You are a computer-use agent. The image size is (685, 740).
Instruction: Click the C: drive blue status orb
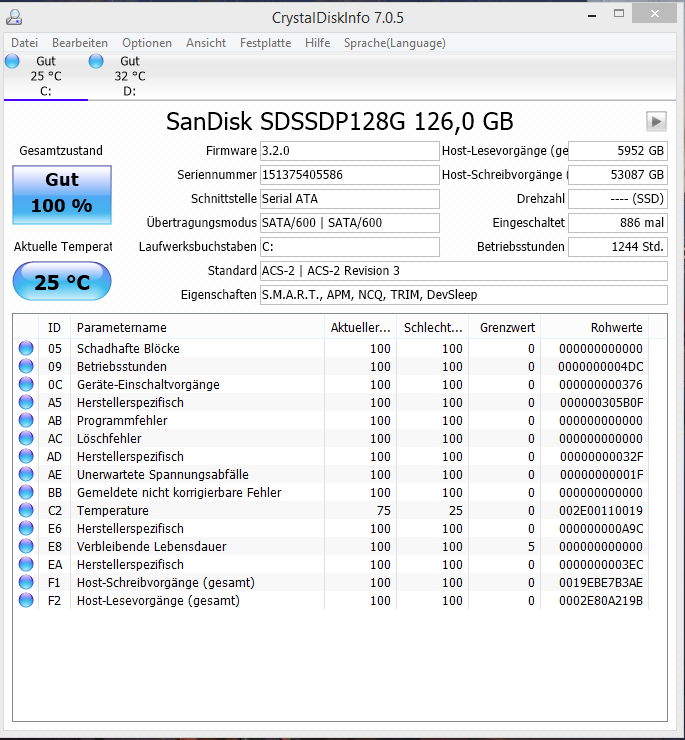[12, 61]
